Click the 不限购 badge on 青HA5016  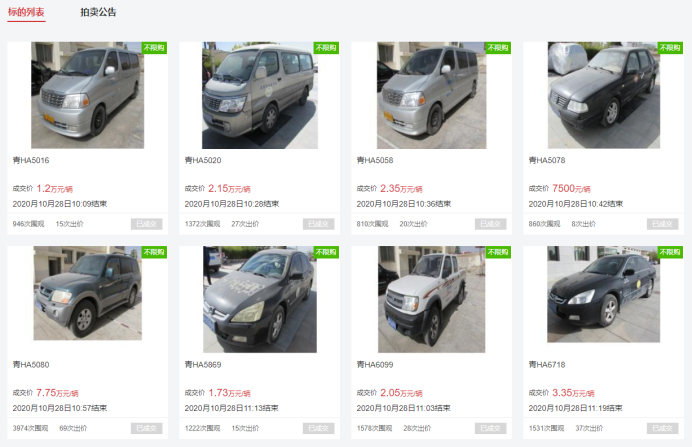click(x=154, y=47)
